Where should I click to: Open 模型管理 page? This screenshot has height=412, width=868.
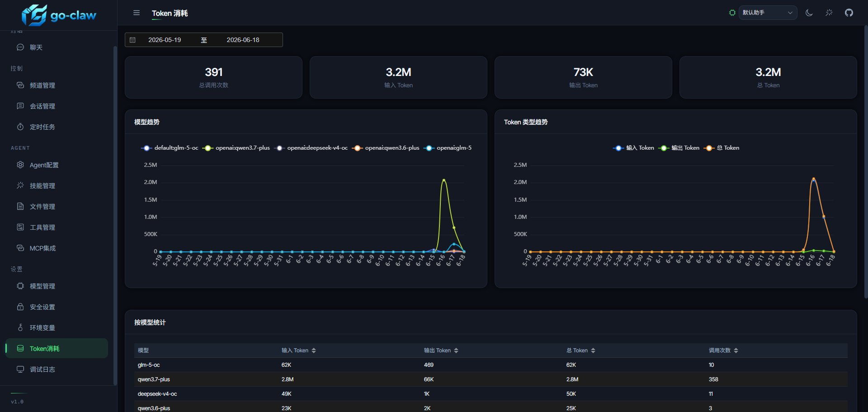[57, 286]
